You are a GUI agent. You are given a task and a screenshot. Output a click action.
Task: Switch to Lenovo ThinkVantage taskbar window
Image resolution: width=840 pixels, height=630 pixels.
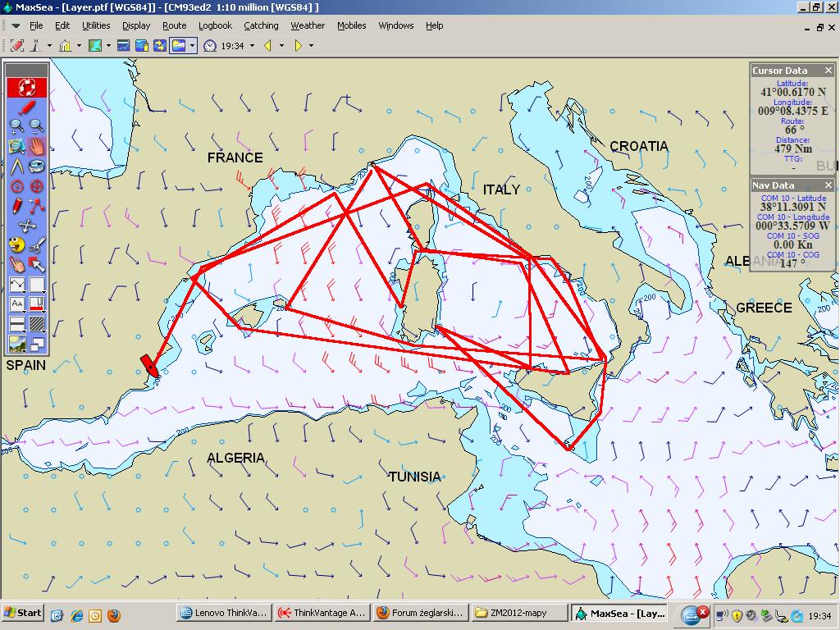[225, 614]
